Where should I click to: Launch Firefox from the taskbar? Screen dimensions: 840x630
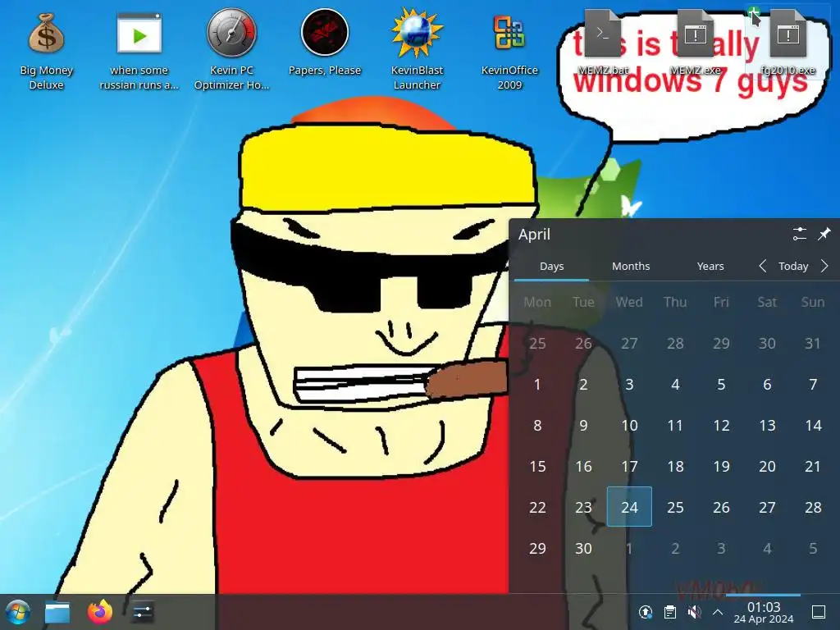99,612
